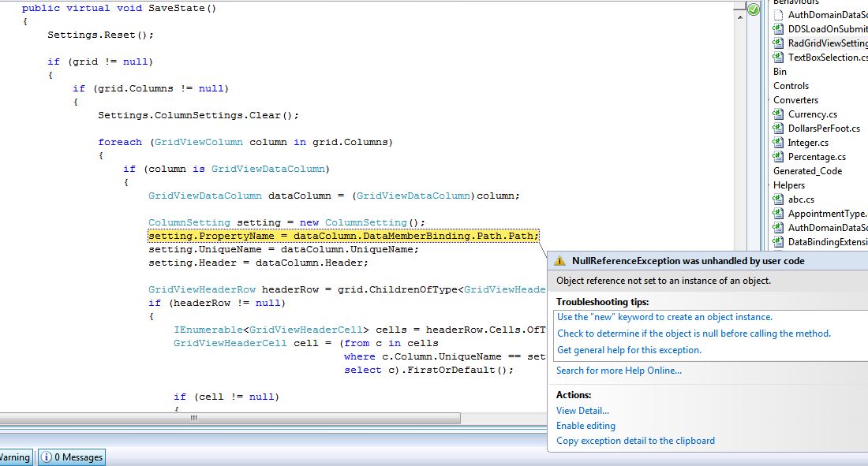
Task: Click the C# file icon next to abc.cs
Action: click(778, 199)
